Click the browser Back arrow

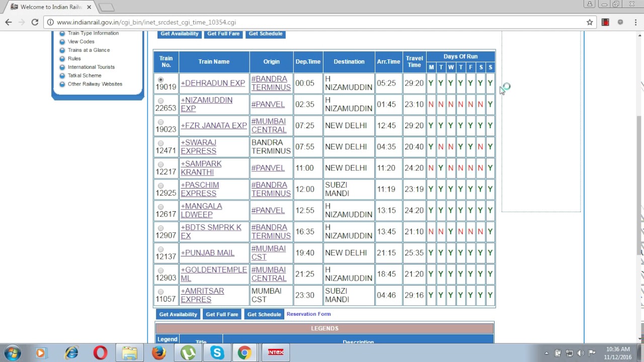click(9, 22)
